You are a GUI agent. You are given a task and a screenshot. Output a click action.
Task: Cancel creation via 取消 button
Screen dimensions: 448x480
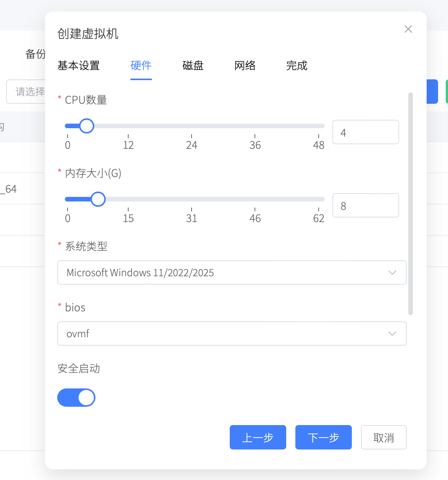point(384,437)
